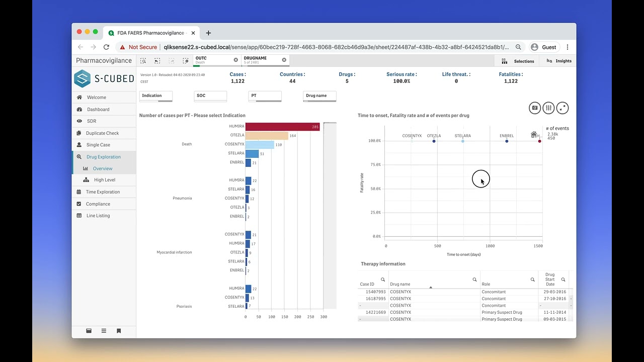Screen dimensions: 644x362
Task: Click COSENTYX Death bar with 110
Action: (260, 145)
